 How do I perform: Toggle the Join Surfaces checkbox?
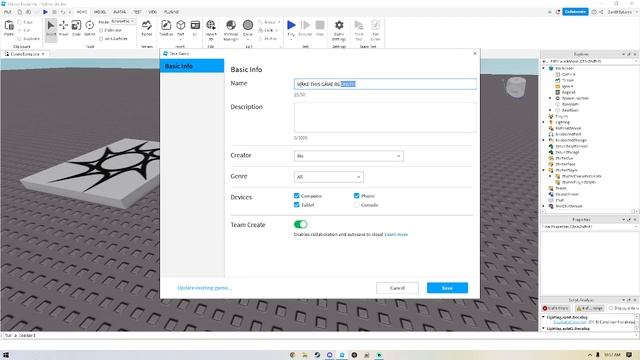pos(101,39)
